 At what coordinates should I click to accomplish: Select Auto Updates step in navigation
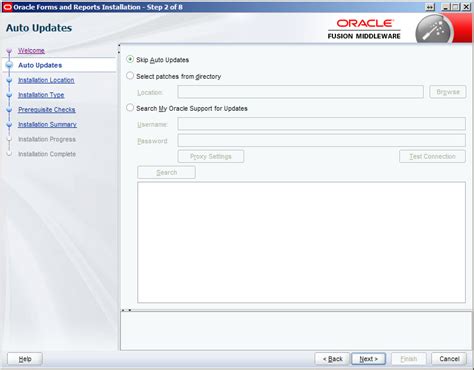pyautogui.click(x=40, y=65)
